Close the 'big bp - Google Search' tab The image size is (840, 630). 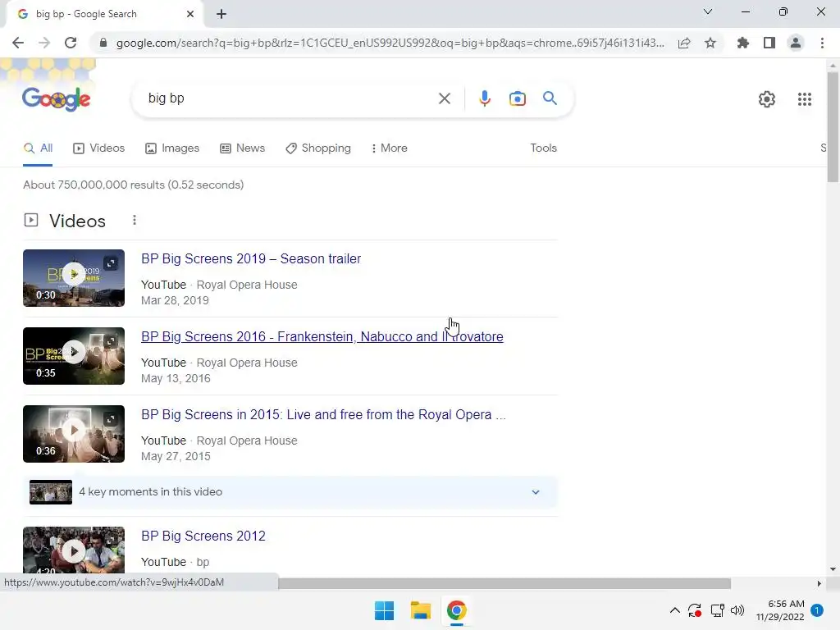(190, 14)
